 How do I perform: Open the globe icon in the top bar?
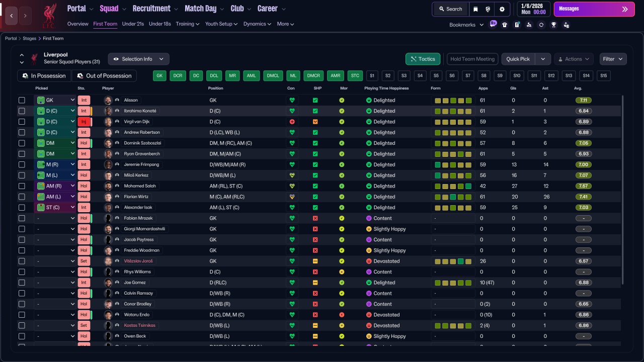488,9
